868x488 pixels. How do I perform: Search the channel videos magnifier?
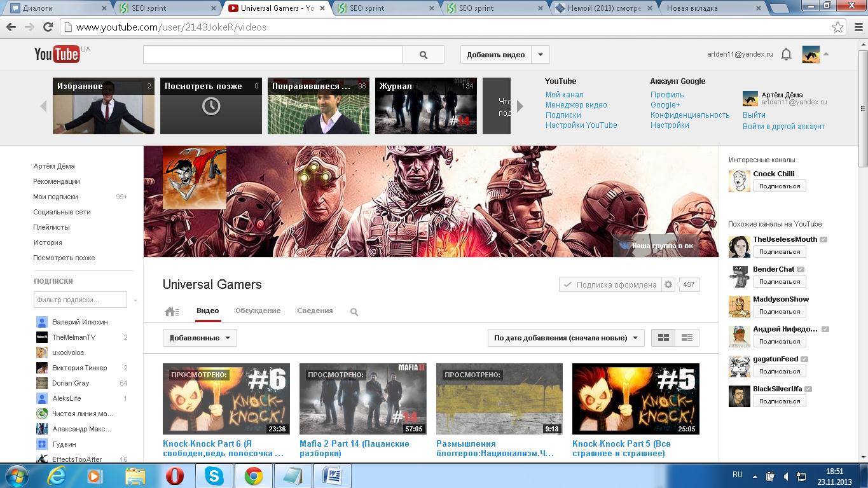354,312
